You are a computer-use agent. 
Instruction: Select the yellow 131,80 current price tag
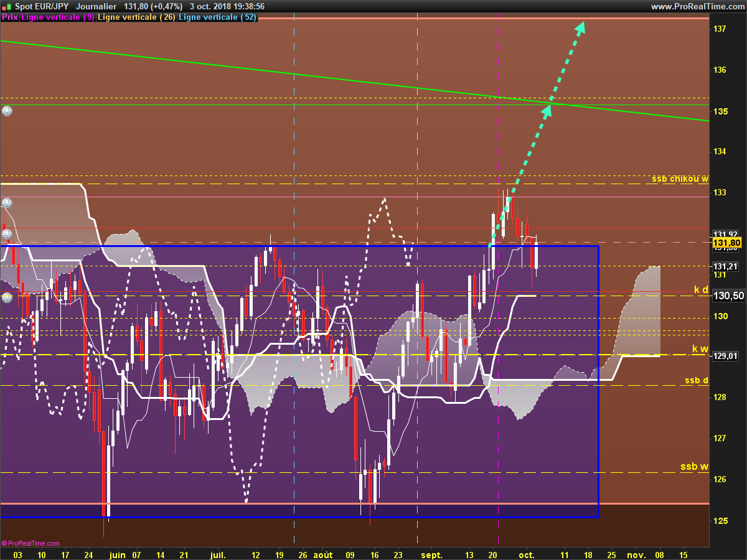click(x=726, y=243)
